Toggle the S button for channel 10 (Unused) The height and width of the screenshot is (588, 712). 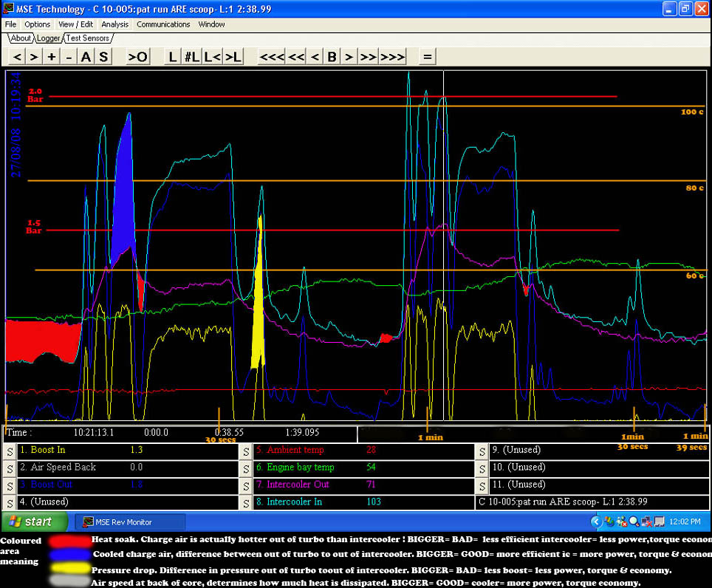[482, 469]
